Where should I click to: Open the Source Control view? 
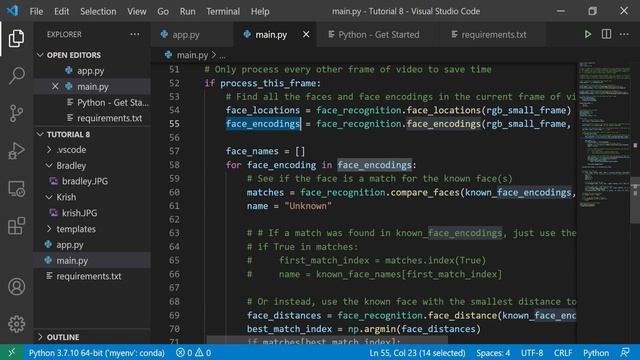pos(16,113)
